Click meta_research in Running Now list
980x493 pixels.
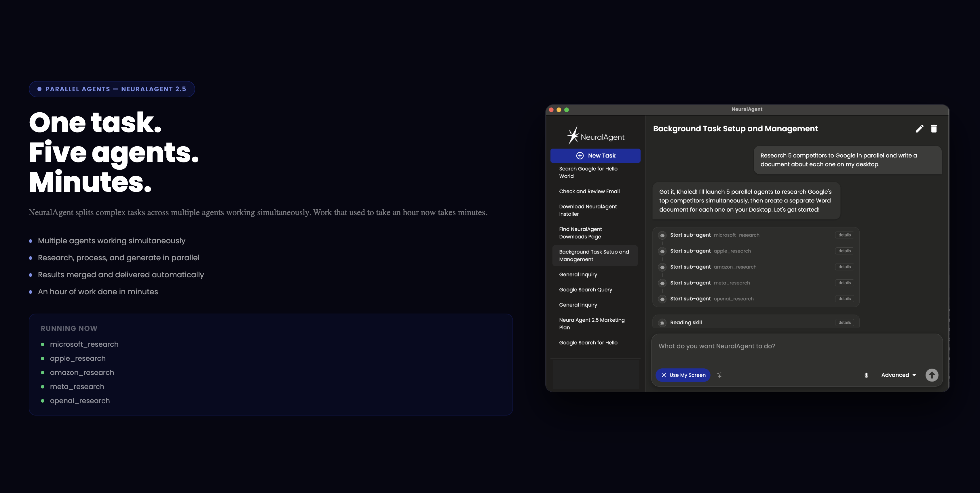pyautogui.click(x=77, y=387)
